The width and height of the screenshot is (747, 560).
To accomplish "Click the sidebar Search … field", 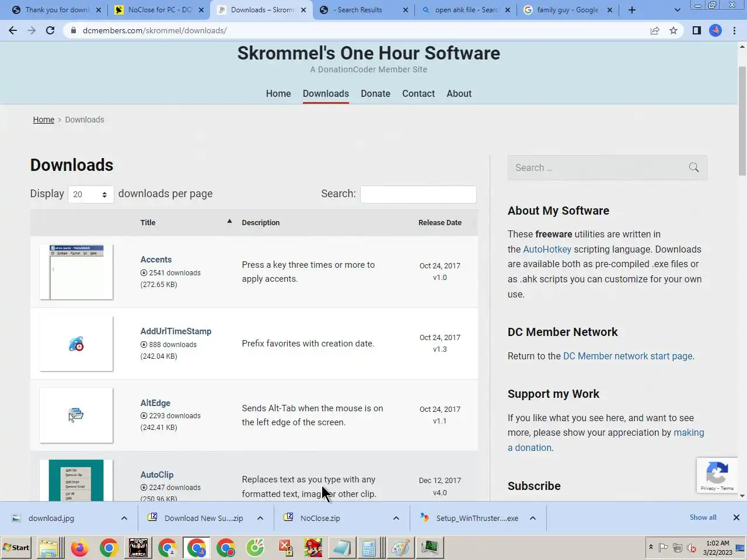I will (x=607, y=167).
